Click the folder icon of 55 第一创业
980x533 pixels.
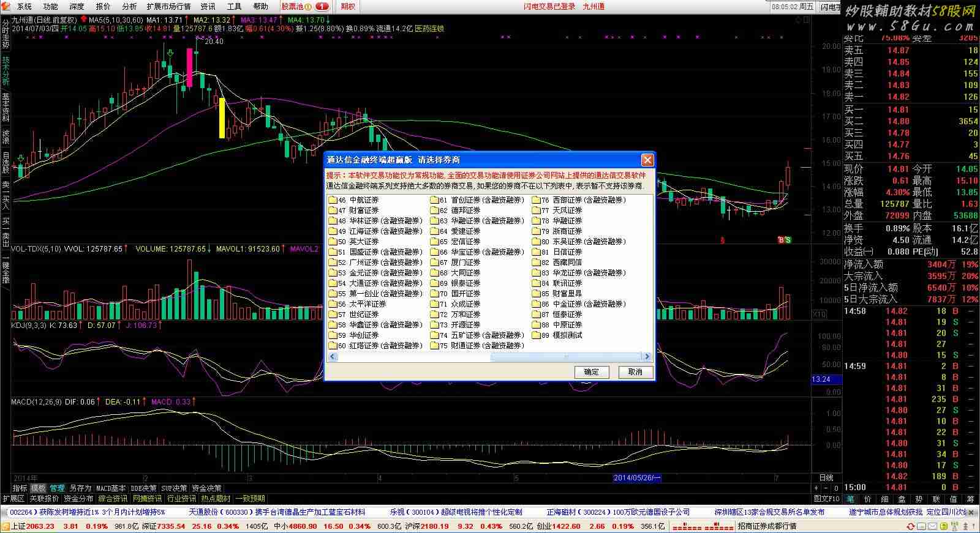333,294
